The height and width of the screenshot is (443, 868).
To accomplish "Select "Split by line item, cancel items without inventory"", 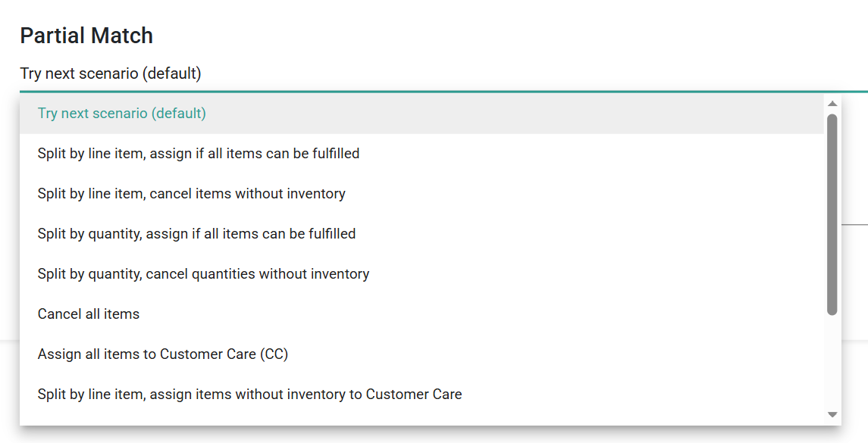I will [192, 193].
